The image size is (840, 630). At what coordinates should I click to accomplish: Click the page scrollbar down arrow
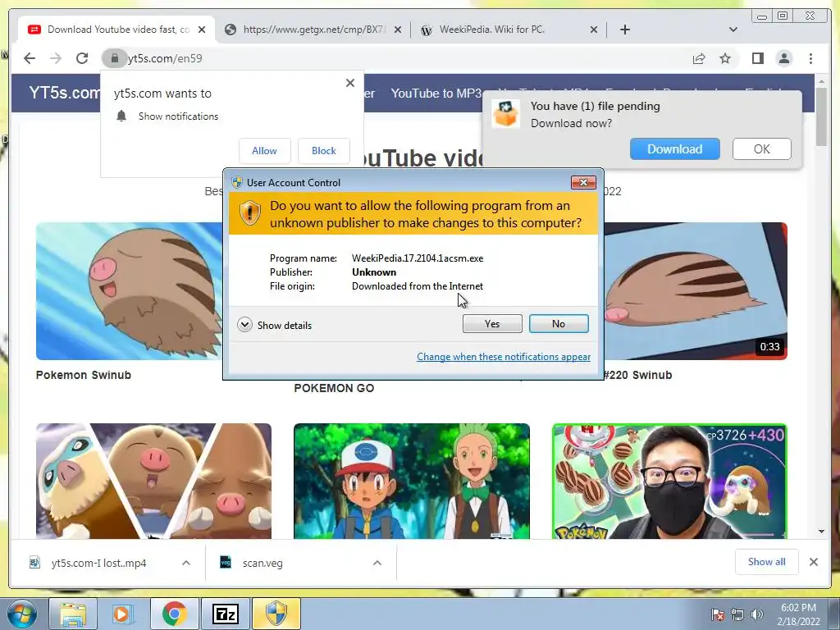point(821,532)
